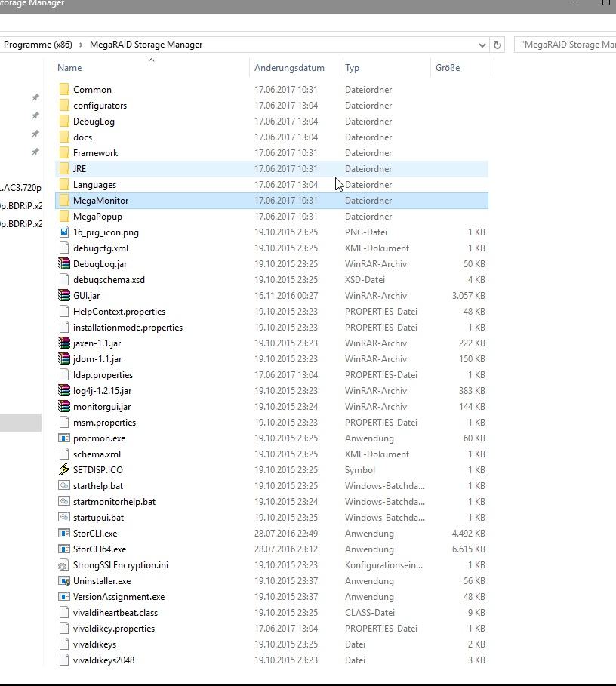Click the jdom-1.1.jar archive icon
The height and width of the screenshot is (686, 616).
click(64, 358)
